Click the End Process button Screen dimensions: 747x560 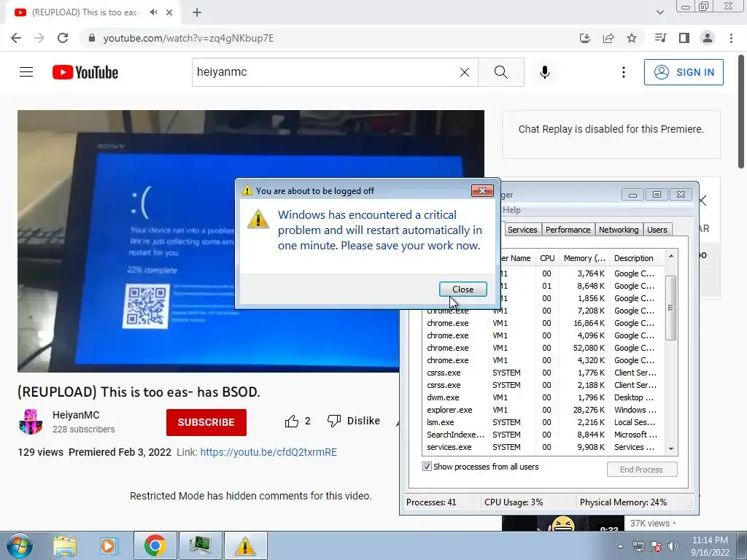pos(642,470)
